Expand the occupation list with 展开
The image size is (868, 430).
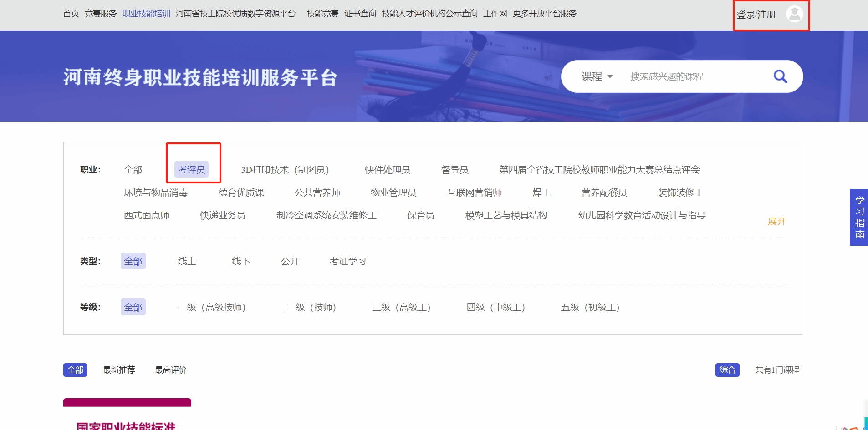776,221
